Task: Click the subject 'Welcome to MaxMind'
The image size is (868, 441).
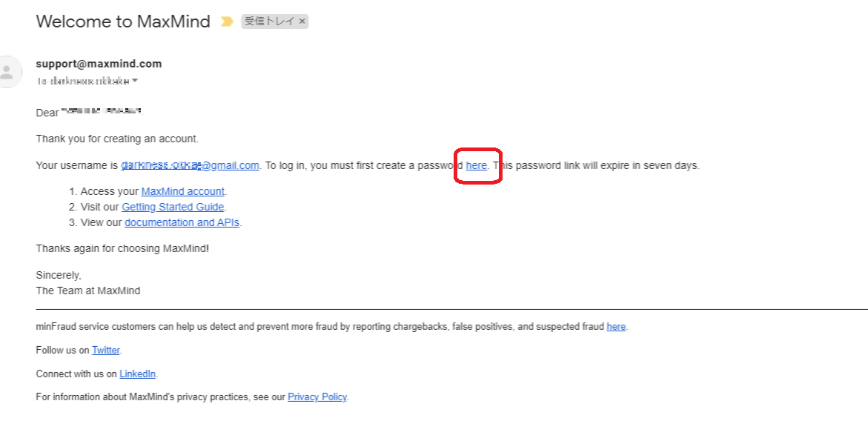Action: 123,21
